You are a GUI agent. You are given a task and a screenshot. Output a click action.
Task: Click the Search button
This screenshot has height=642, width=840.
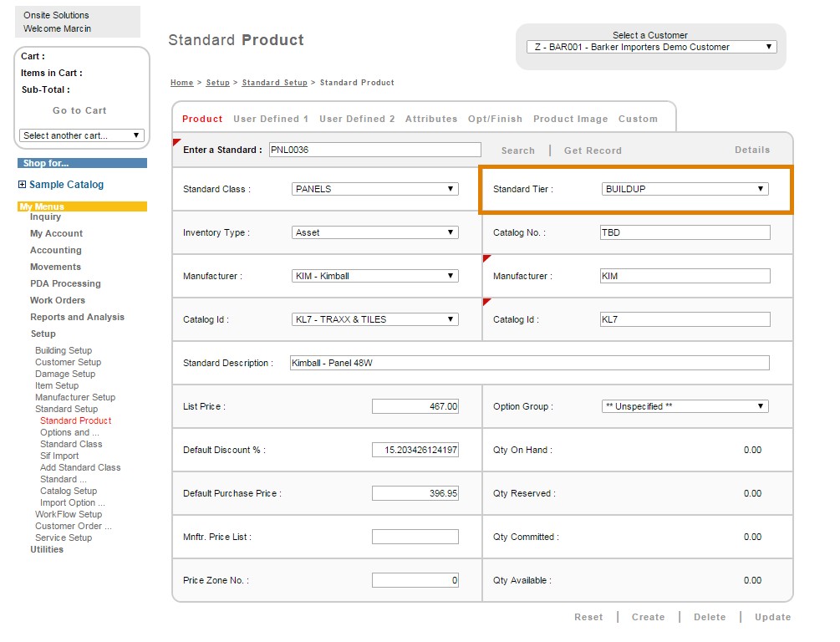click(517, 150)
